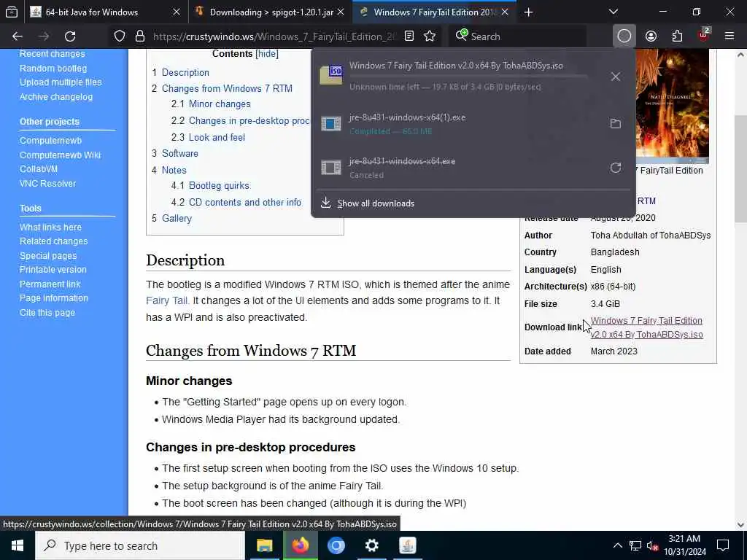Open Archive changelog link
Screen dimensions: 747x560
(56, 97)
